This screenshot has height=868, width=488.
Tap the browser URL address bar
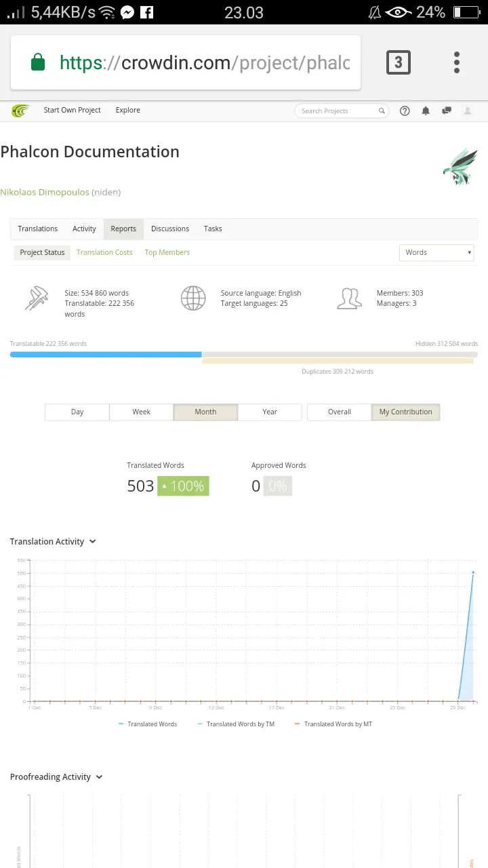[186, 63]
